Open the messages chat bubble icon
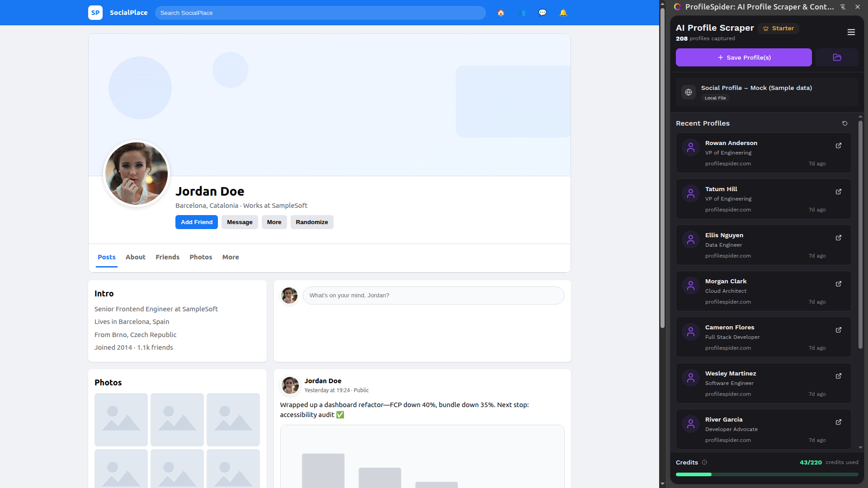 tap(542, 13)
